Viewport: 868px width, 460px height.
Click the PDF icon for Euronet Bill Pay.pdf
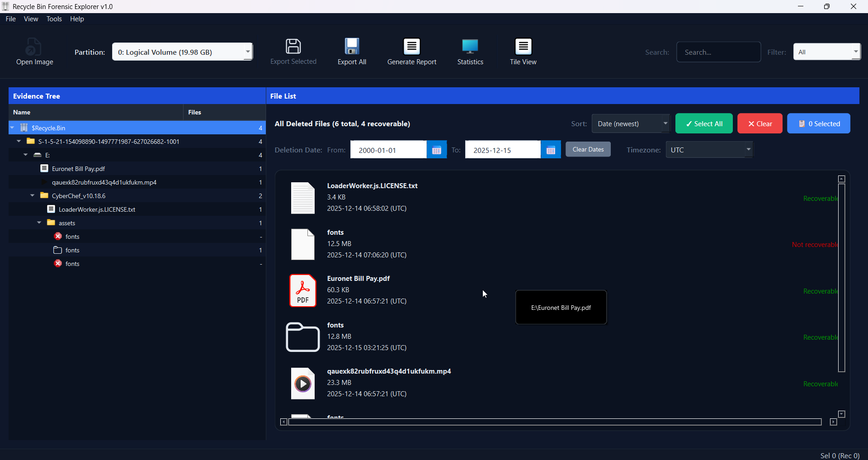point(302,290)
